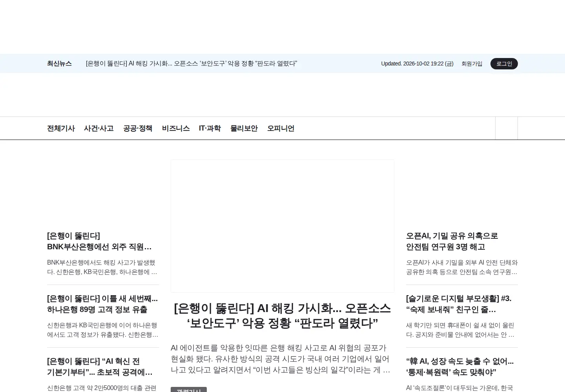Click the summary starting 'AI ‘속도조절론’이 대두되는'

pos(459,388)
